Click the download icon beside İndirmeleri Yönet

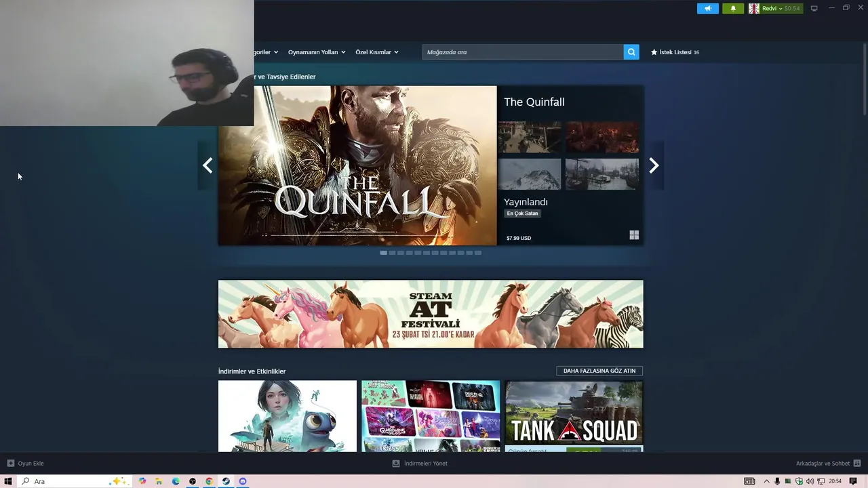pyautogui.click(x=396, y=464)
